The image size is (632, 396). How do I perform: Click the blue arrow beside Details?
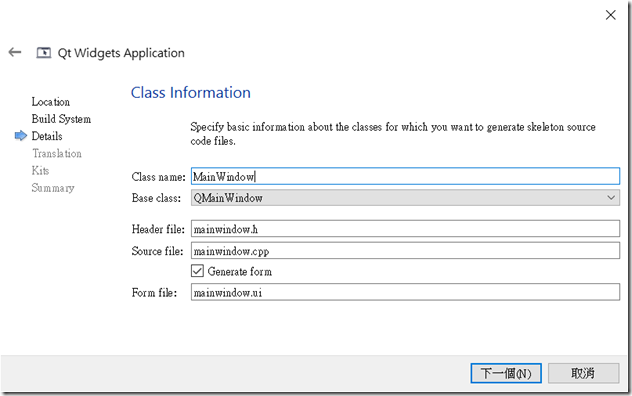pos(21,136)
